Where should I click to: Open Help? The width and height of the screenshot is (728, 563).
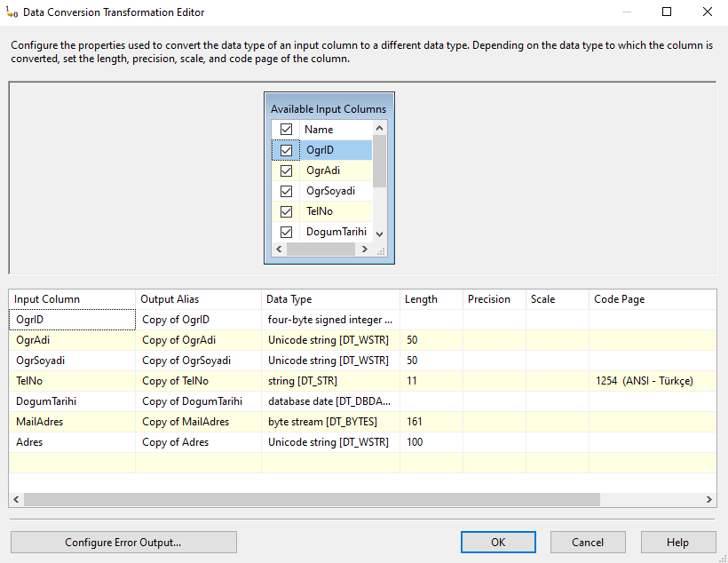[677, 542]
